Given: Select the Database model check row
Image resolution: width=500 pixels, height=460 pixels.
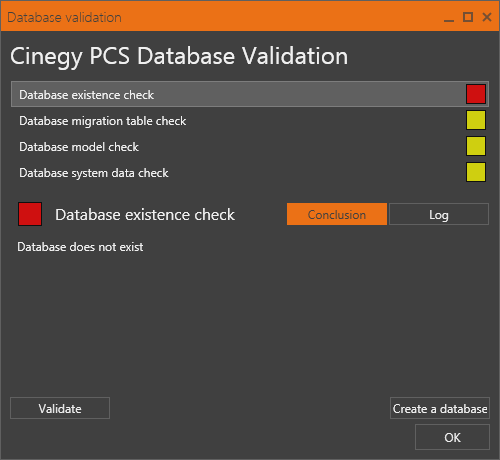Looking at the screenshot, I should 250,146.
